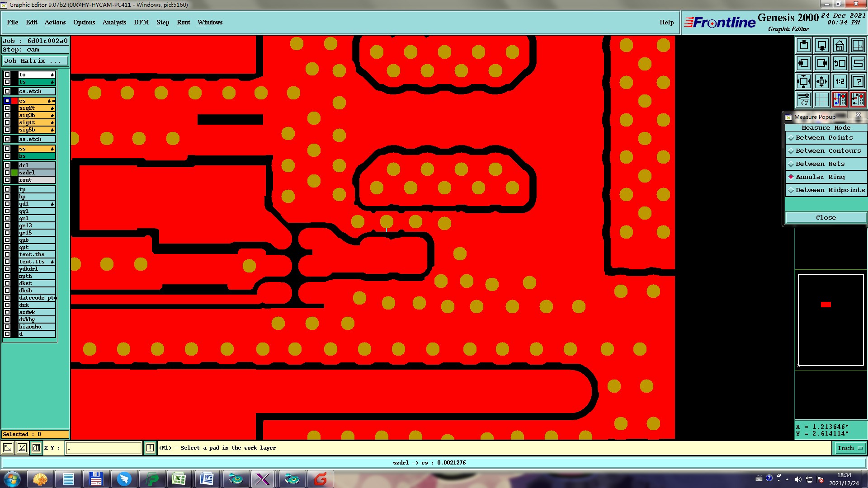The height and width of the screenshot is (488, 868).
Task: Toggle the grid display icon
Action: pyautogui.click(x=821, y=99)
